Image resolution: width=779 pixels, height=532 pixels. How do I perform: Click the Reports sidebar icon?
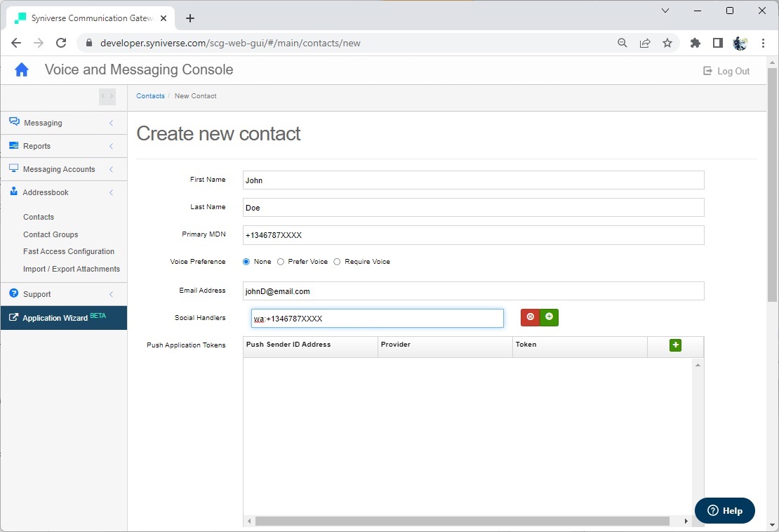[x=14, y=145]
